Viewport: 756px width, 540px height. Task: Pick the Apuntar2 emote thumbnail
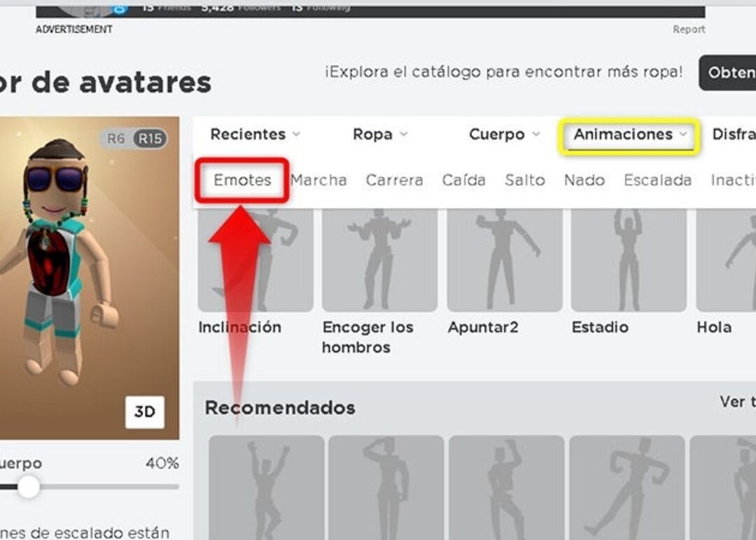click(504, 260)
